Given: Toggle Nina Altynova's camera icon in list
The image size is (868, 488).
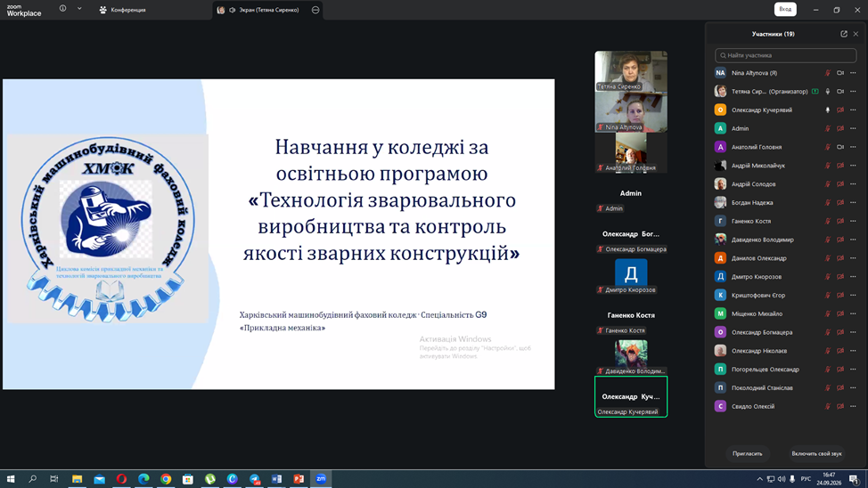Looking at the screenshot, I should (x=840, y=73).
